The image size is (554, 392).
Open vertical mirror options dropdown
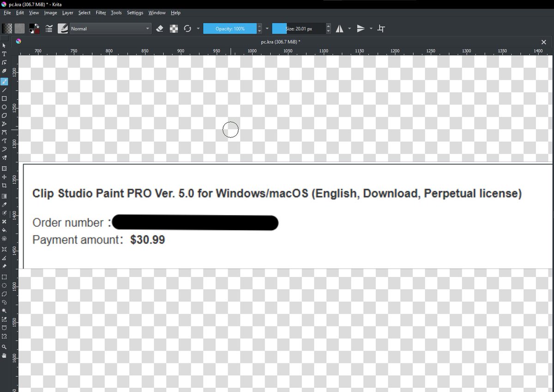[x=371, y=29]
